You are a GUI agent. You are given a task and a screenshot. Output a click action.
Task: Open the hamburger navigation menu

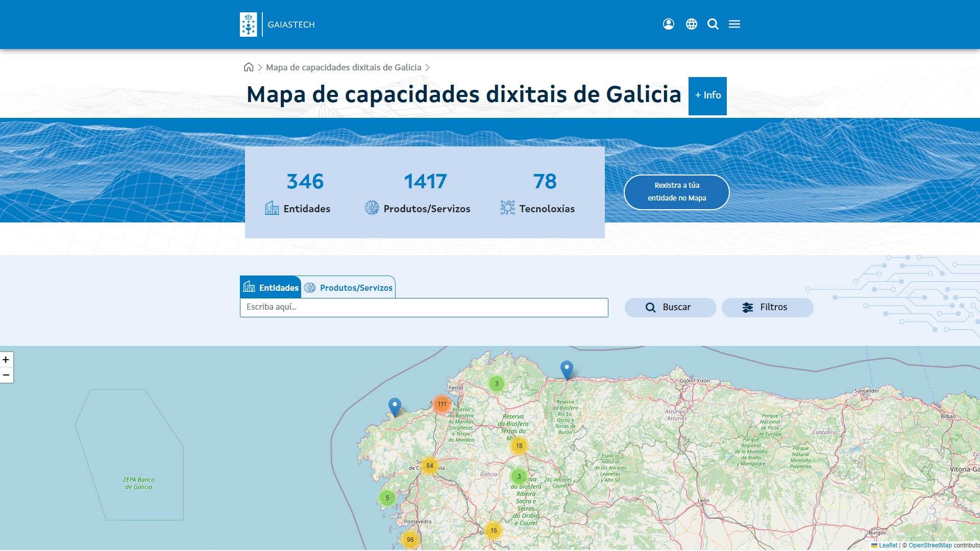point(734,23)
